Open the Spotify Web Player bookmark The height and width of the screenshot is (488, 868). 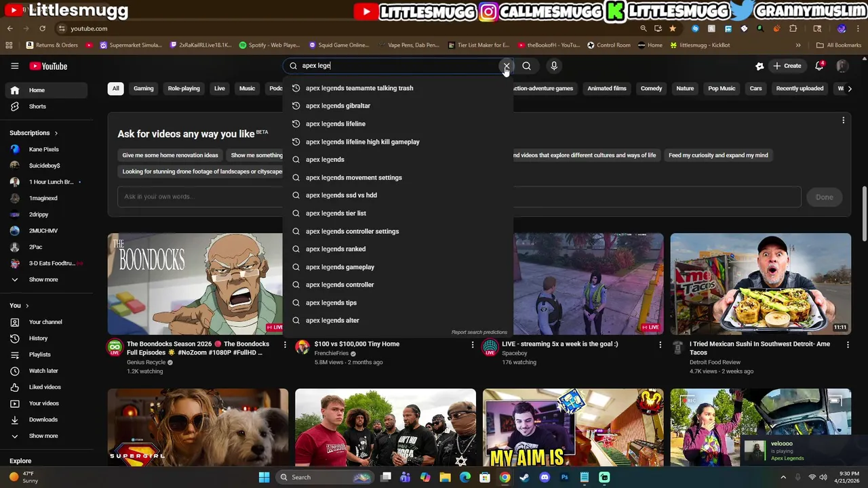point(269,45)
